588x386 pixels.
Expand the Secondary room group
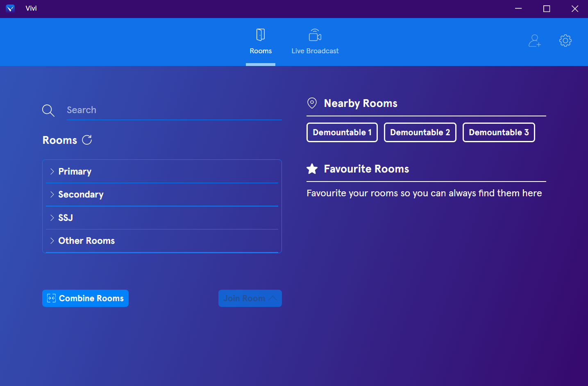81,195
